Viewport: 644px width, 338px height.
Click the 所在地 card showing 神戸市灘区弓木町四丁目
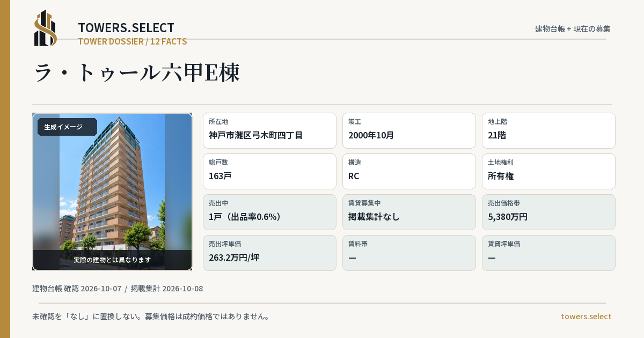[x=269, y=130]
